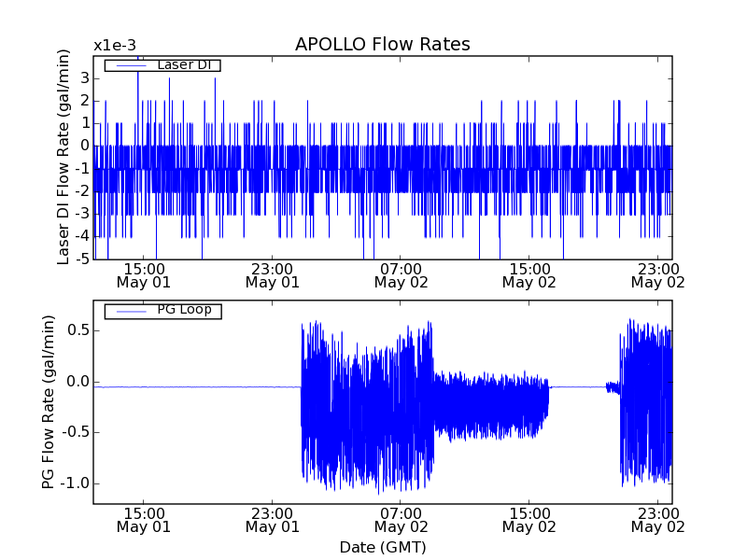The height and width of the screenshot is (560, 747).
Task: Click the APOLLO Flow Rates chart title
Action: (x=382, y=45)
